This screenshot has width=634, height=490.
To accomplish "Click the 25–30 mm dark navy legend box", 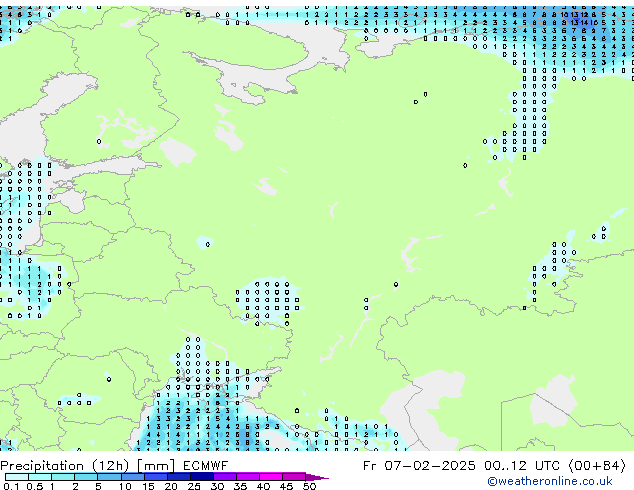I will tap(201, 477).
